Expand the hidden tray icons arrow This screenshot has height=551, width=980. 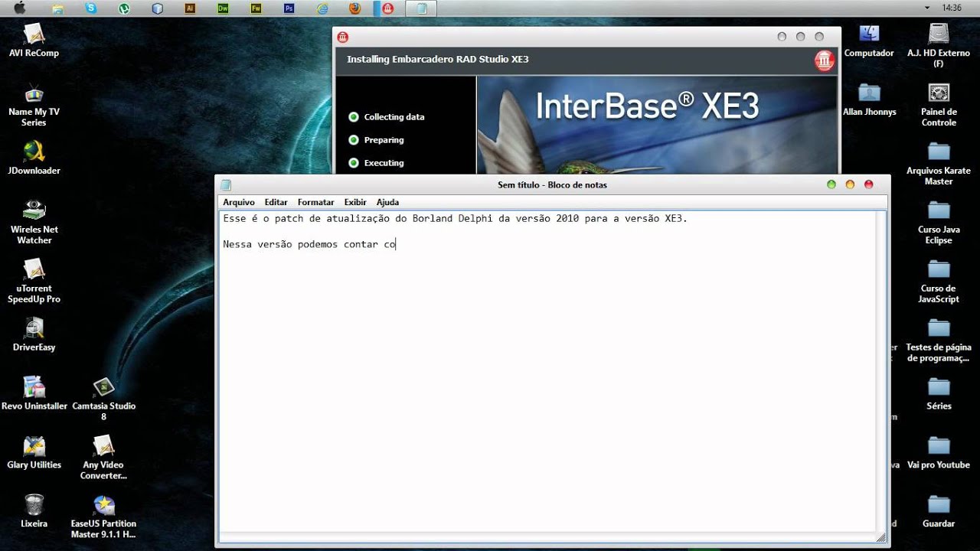coord(927,8)
